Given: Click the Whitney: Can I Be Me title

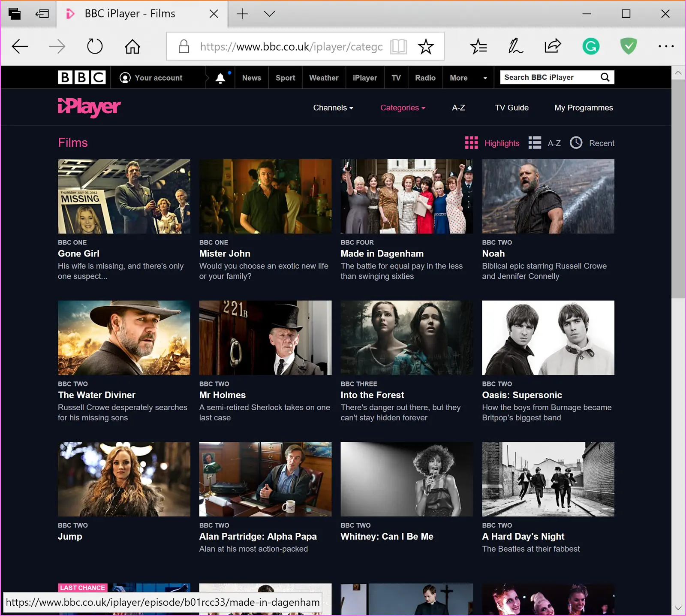Looking at the screenshot, I should click(x=387, y=537).
